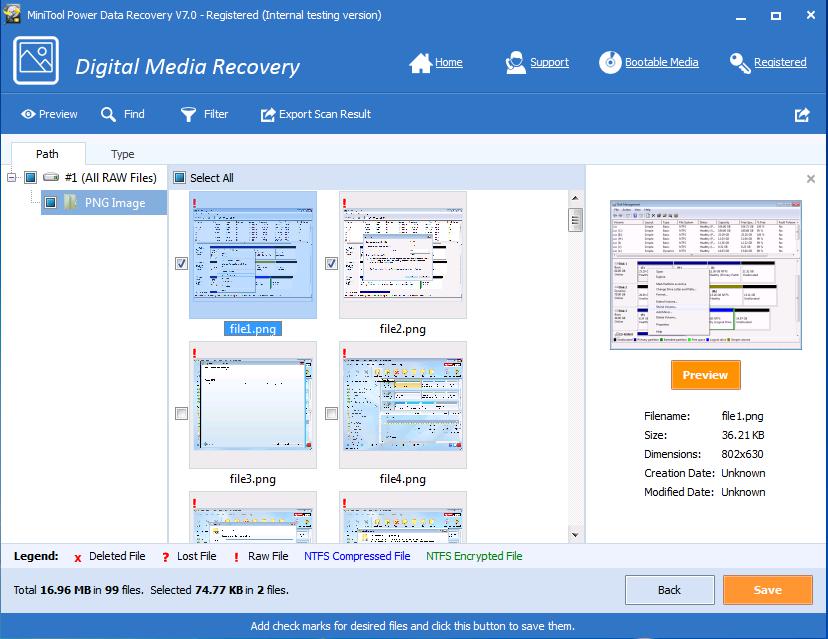The width and height of the screenshot is (828, 639).
Task: Click the Back button
Action: 670,590
